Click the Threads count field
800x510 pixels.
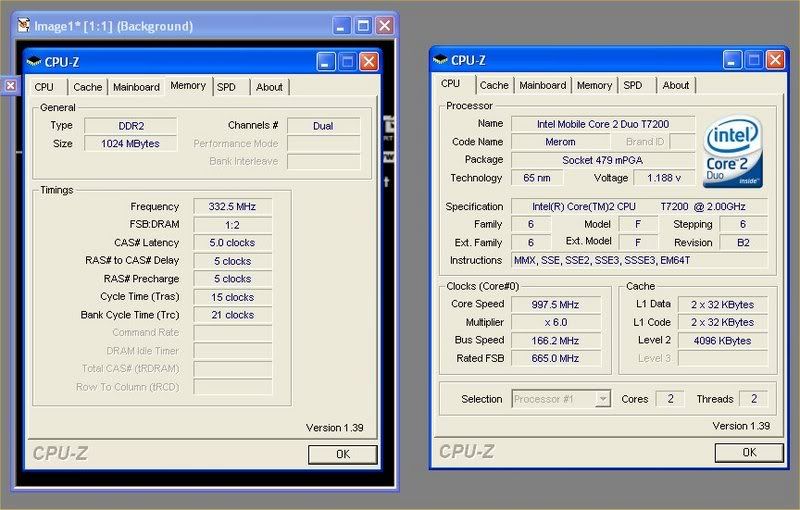pos(754,399)
